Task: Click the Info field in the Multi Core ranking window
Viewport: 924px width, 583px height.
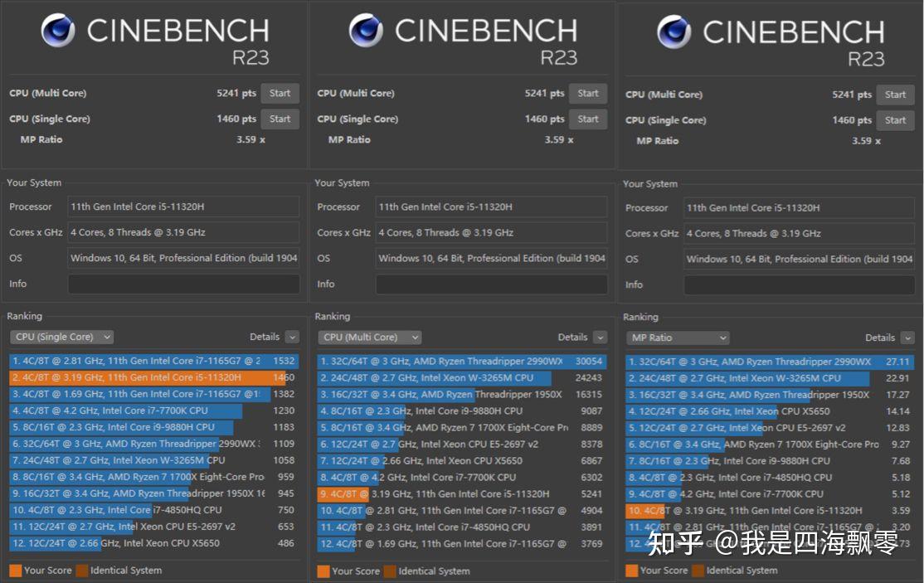Action: click(492, 284)
